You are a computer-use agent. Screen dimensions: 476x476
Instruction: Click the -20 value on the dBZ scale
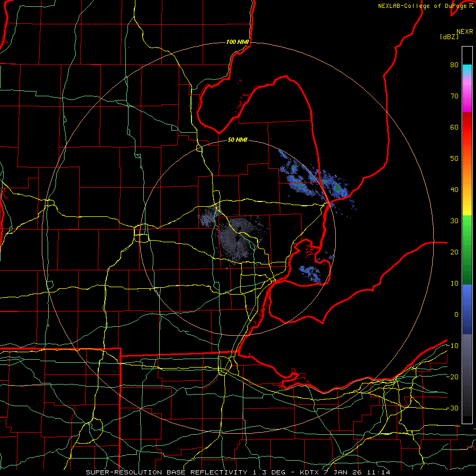pyautogui.click(x=452, y=377)
